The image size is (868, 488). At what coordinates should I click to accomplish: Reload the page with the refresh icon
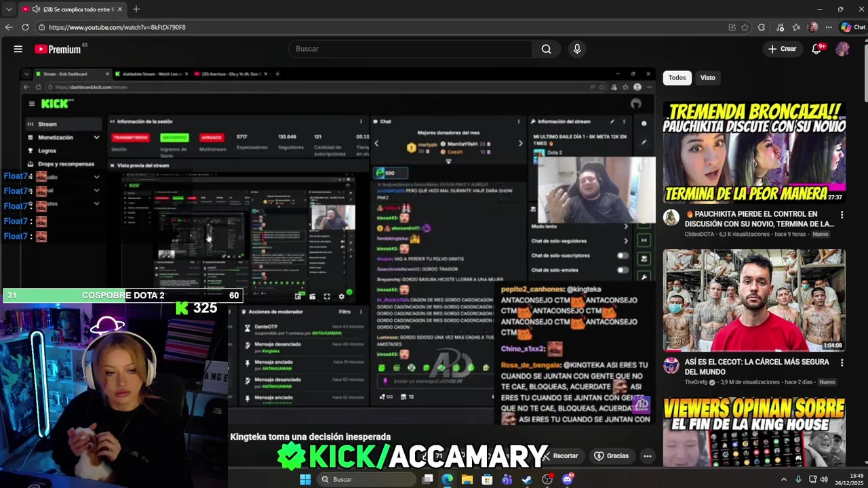(x=26, y=27)
